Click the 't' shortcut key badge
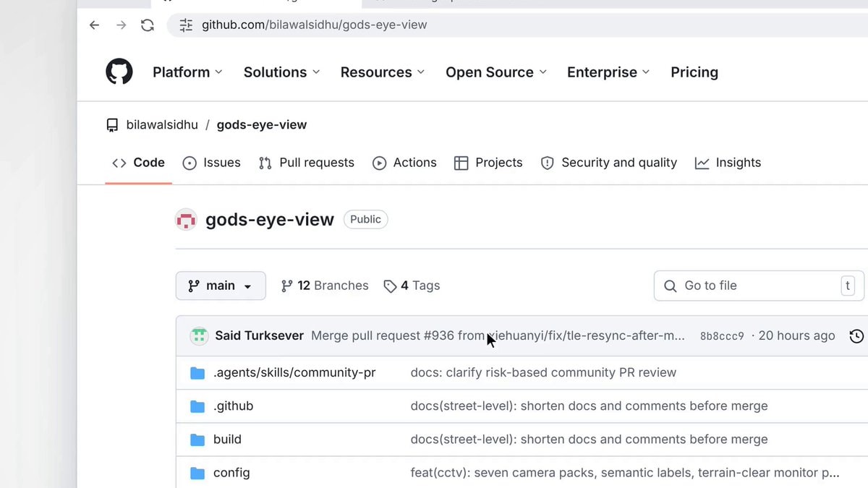 pyautogui.click(x=848, y=286)
